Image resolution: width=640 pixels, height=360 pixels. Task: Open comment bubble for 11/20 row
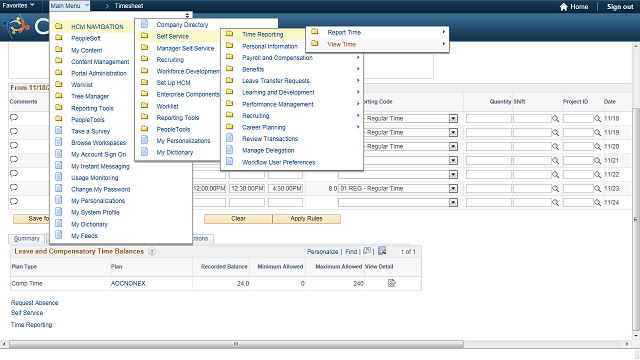click(x=14, y=145)
